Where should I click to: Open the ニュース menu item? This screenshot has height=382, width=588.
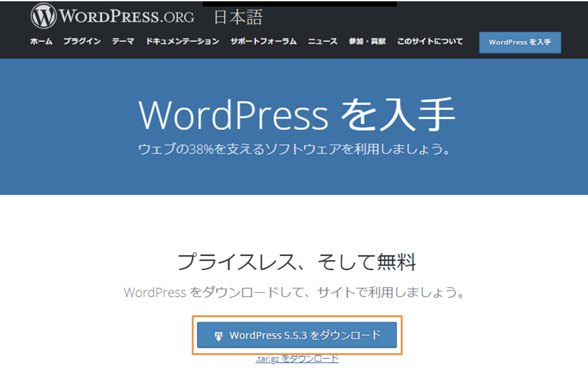point(323,41)
